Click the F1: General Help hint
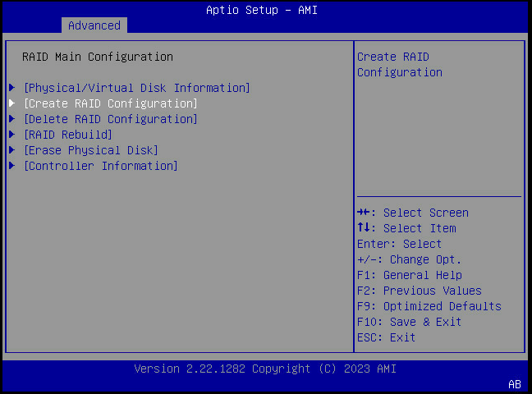This screenshot has height=394, width=532. tap(409, 275)
